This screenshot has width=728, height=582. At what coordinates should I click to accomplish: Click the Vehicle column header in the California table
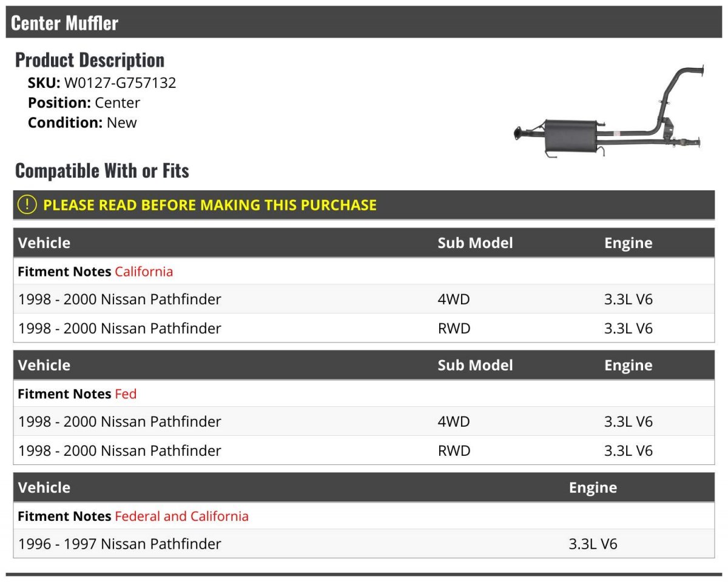click(x=44, y=243)
